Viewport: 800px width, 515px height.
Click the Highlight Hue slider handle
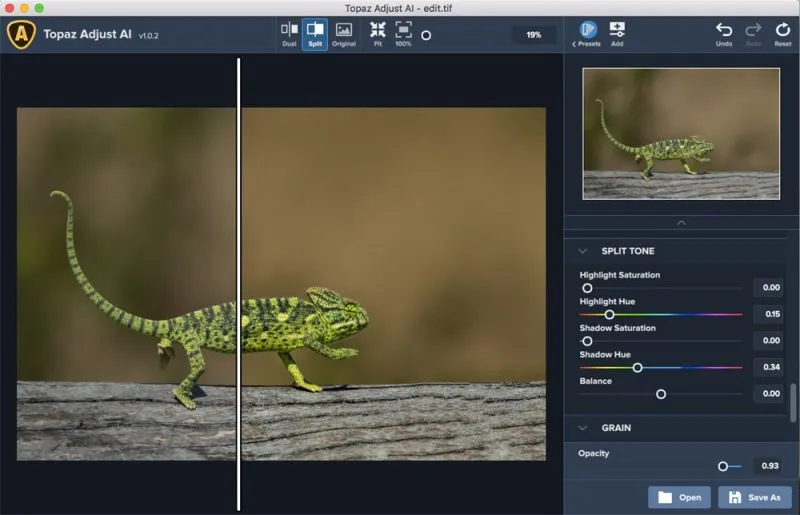pyautogui.click(x=609, y=314)
